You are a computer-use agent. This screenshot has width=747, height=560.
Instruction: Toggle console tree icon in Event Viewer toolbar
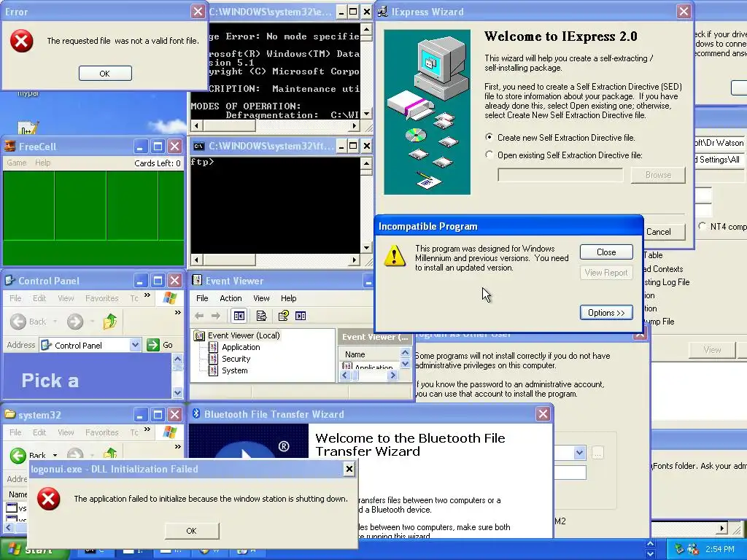pyautogui.click(x=239, y=316)
